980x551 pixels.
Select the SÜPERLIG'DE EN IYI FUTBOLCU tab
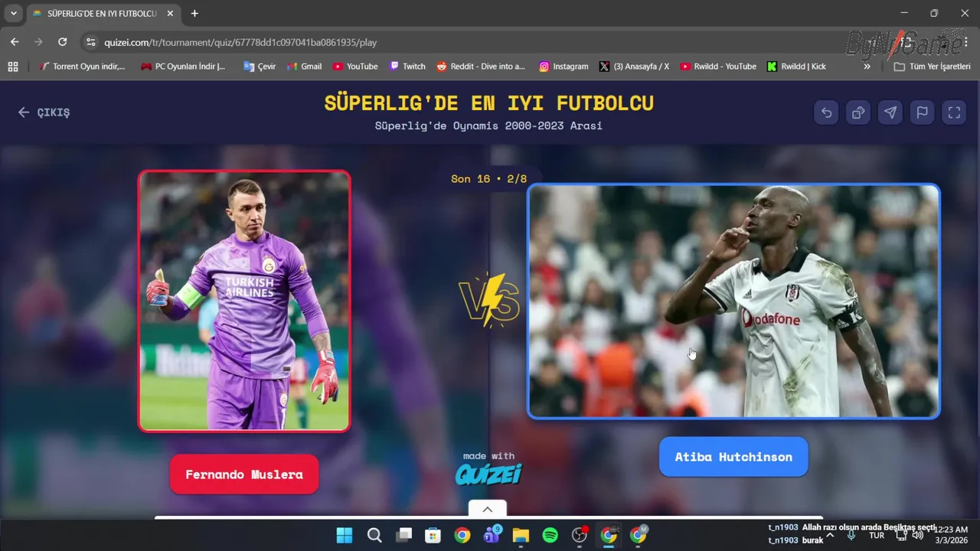(102, 14)
